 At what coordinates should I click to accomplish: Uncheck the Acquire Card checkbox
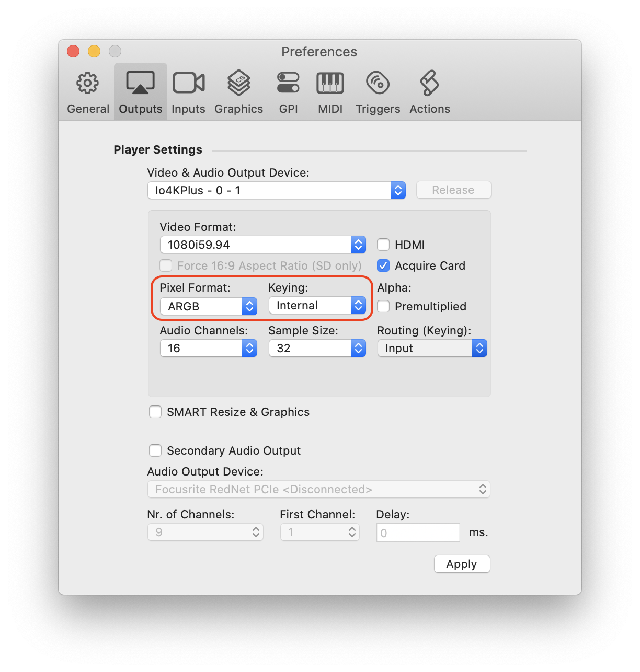tap(383, 265)
